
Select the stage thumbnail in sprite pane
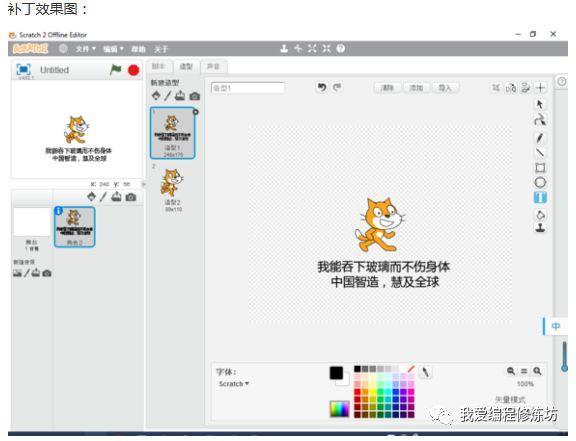(32, 222)
